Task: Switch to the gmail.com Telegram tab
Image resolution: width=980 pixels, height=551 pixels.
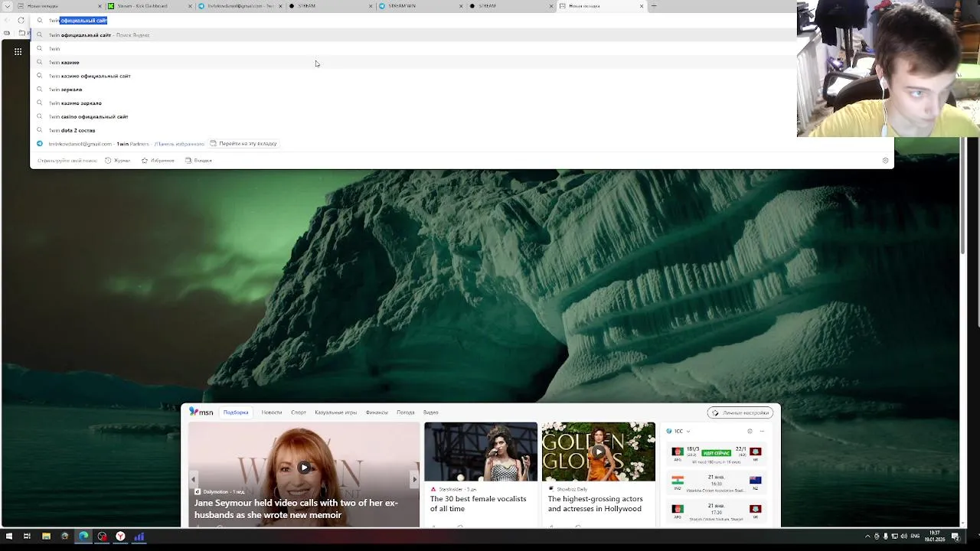Action: (x=239, y=5)
